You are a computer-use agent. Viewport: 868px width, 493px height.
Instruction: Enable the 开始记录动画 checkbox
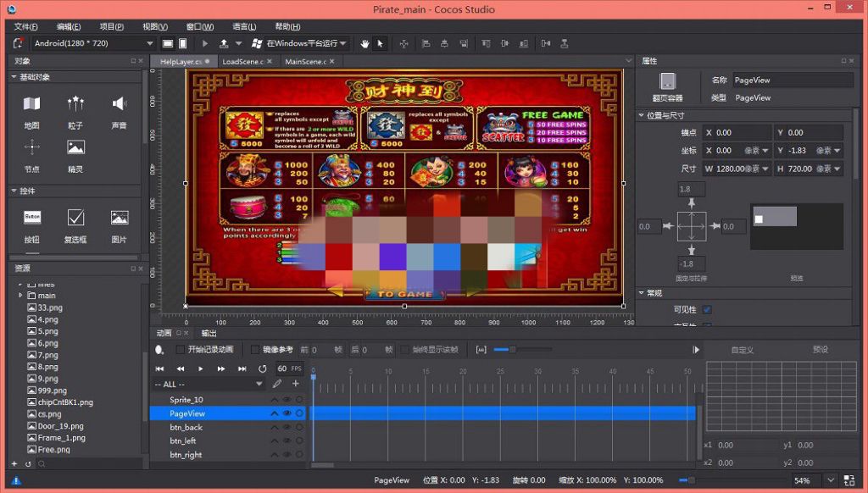[180, 350]
